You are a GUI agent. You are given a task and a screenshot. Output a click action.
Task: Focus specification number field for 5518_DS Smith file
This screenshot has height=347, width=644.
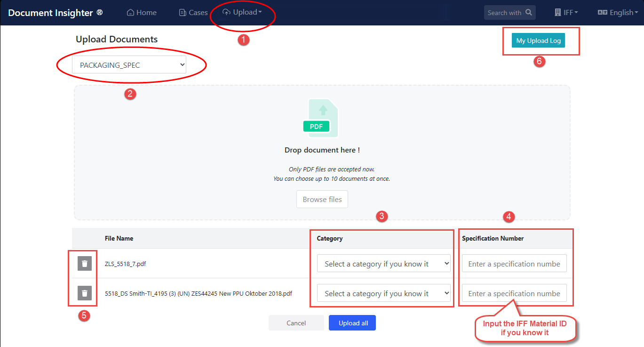coord(514,293)
